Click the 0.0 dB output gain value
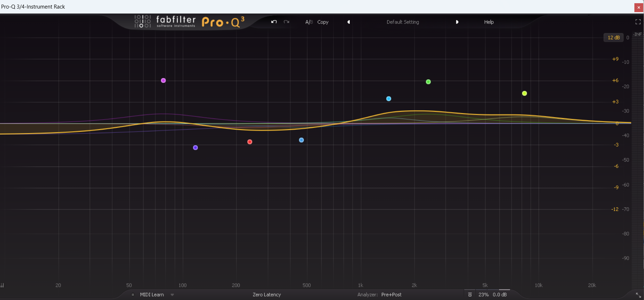Image resolution: width=644 pixels, height=300 pixels. coord(500,295)
